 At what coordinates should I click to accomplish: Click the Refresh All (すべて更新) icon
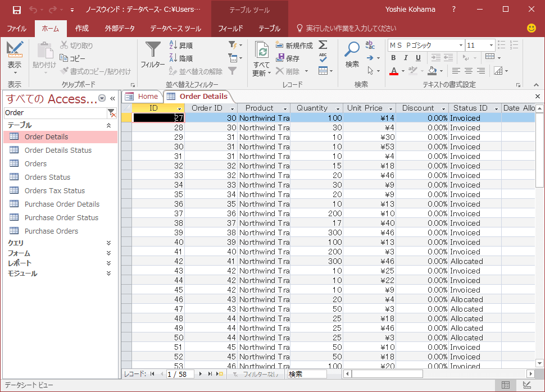click(261, 51)
